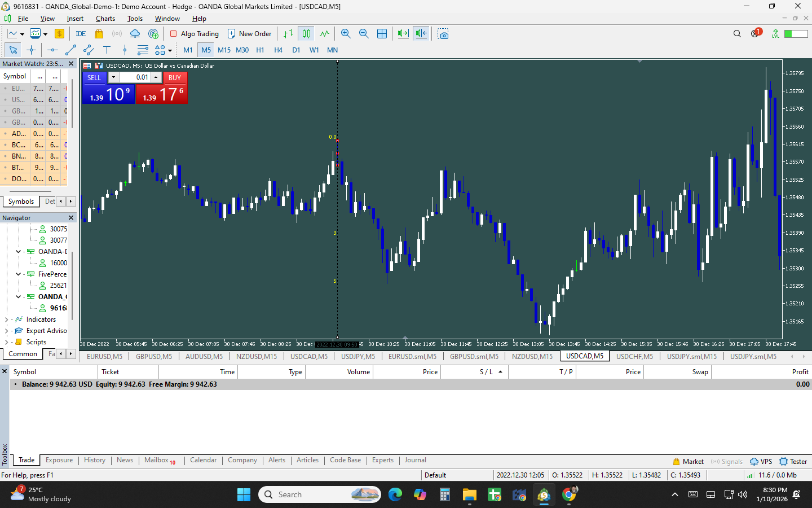Select the Fibonacci retracement tool
The width and height of the screenshot is (812, 508).
[143, 50]
